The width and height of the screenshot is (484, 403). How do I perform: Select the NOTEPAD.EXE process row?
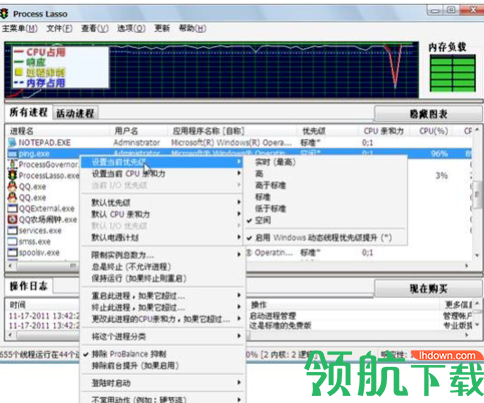239,143
